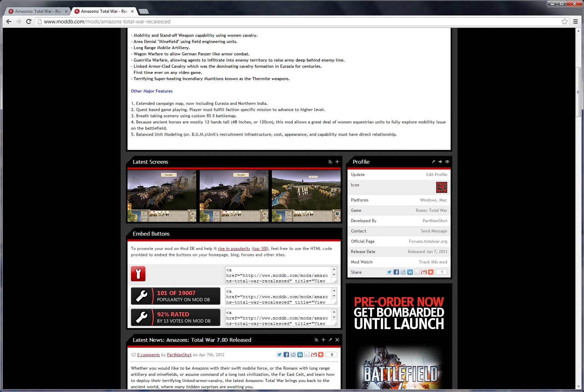Click the browser forward arrow
The image size is (584, 392).
(x=19, y=21)
